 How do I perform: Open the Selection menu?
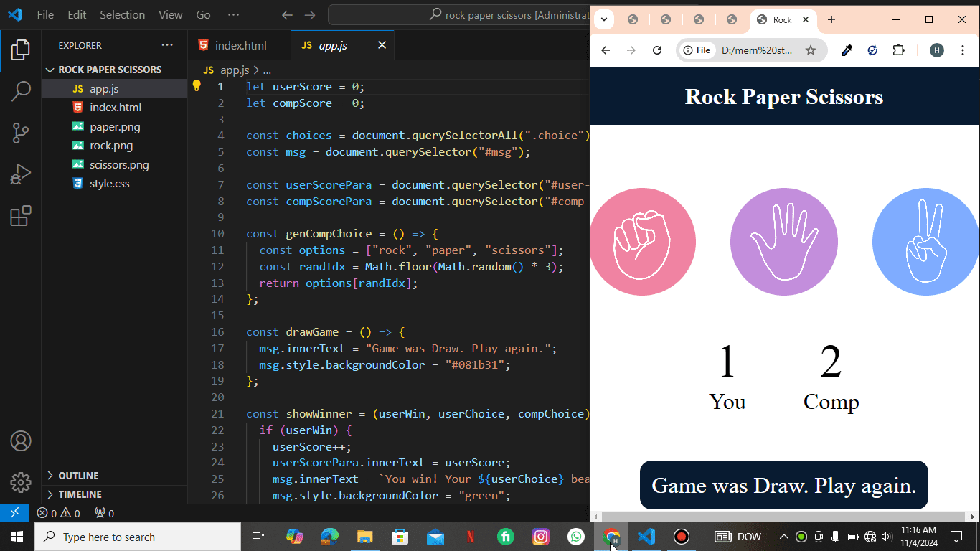click(122, 14)
